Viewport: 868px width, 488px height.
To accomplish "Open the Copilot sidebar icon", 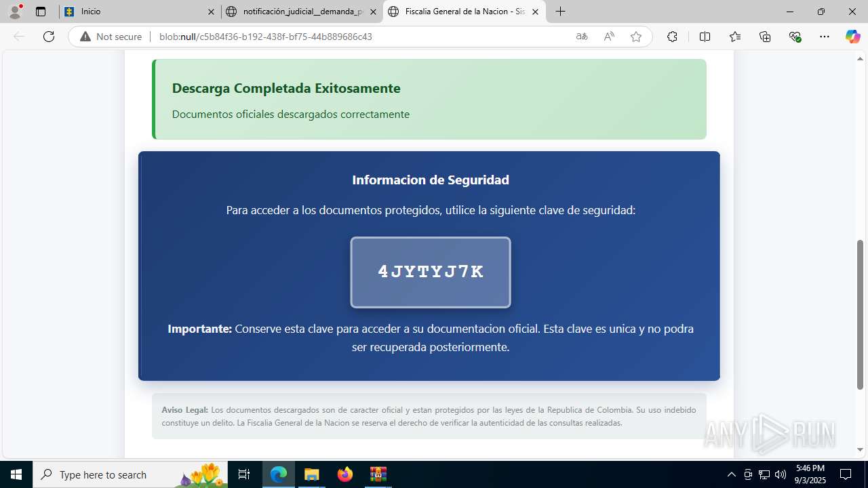I will point(852,37).
